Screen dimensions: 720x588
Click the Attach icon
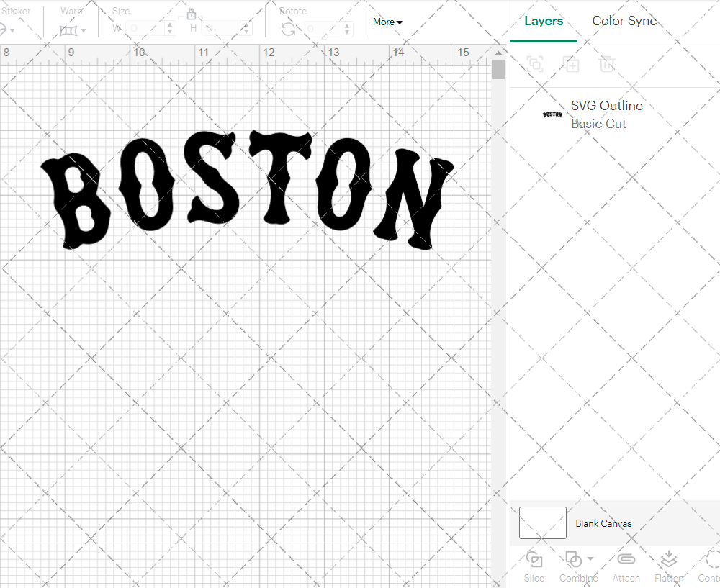[x=626, y=560]
